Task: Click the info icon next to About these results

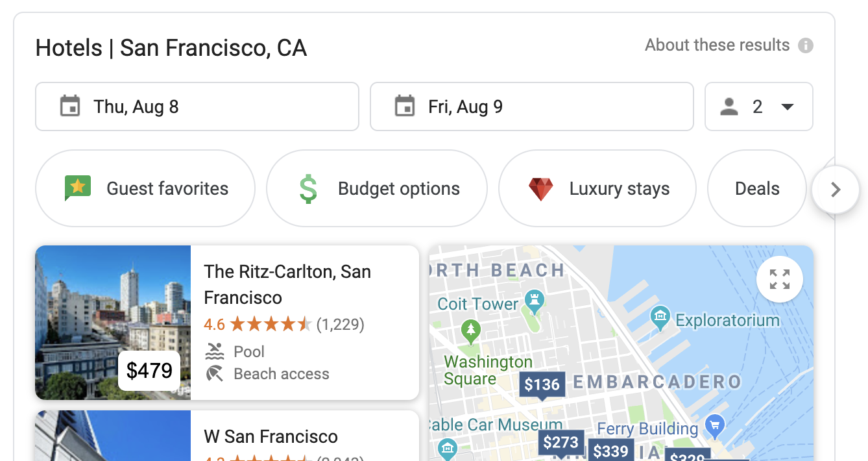Action: [806, 45]
